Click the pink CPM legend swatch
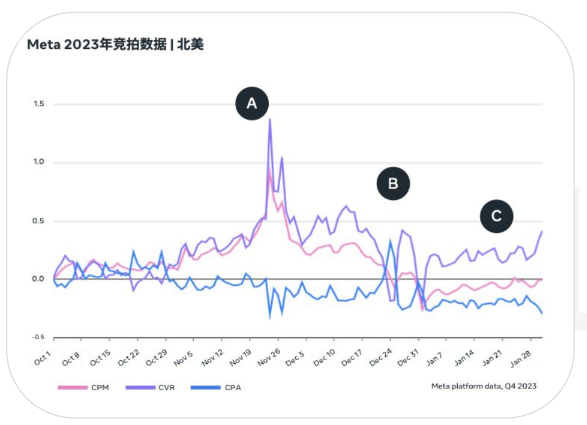 [72, 388]
